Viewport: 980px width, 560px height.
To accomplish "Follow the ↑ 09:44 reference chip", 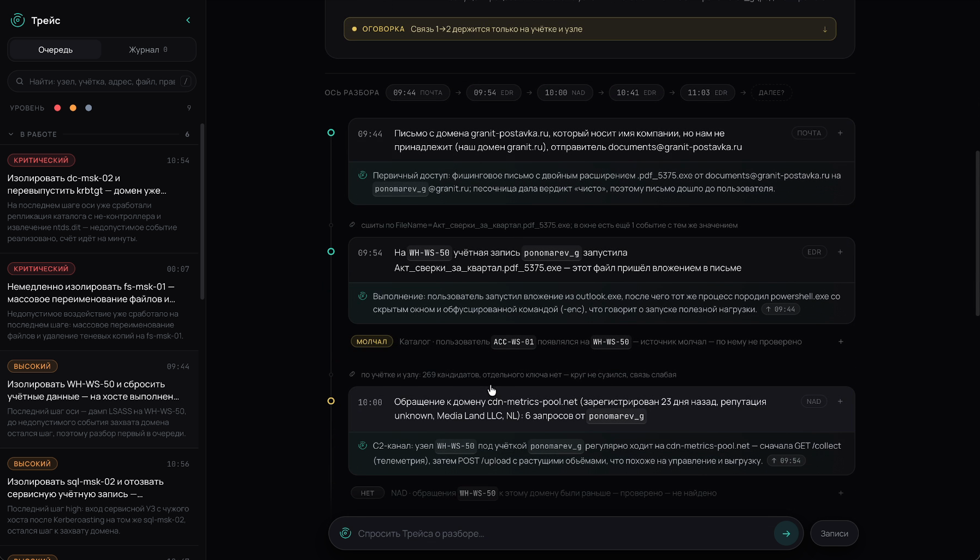I will tap(780, 309).
